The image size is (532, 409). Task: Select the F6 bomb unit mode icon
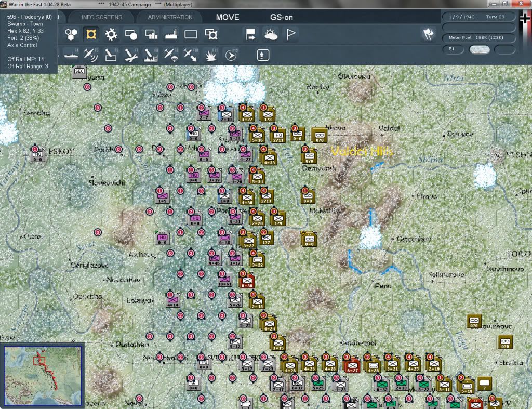click(111, 55)
